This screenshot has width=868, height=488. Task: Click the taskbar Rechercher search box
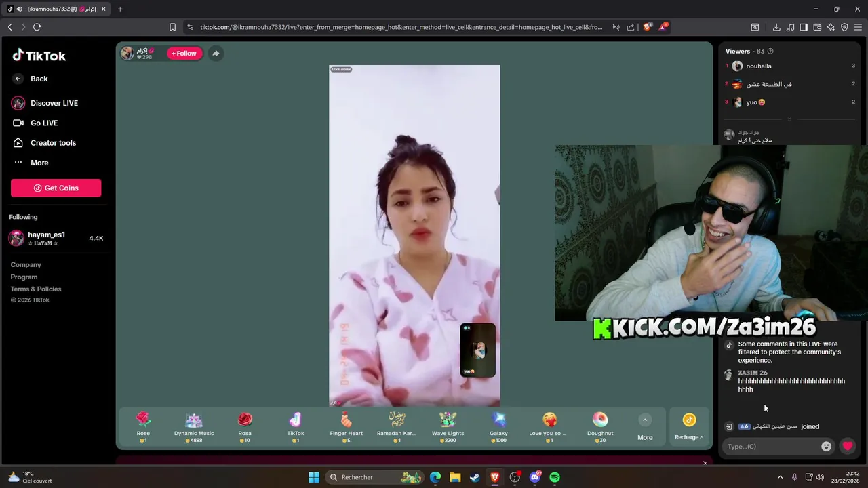click(374, 477)
